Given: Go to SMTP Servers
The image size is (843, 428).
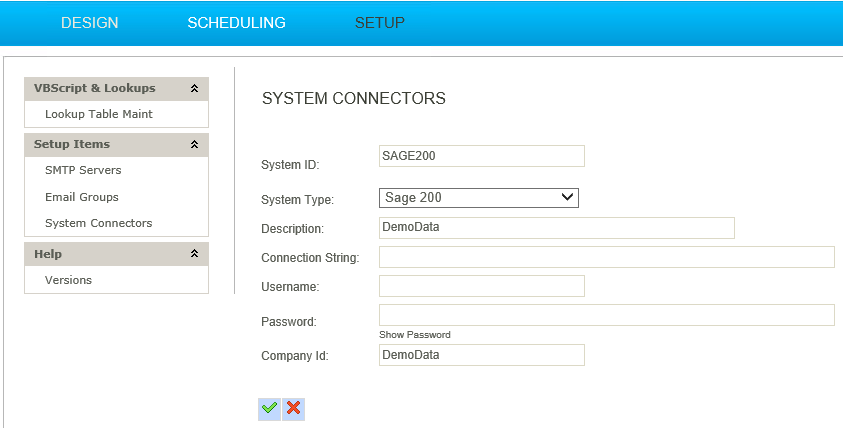Looking at the screenshot, I should (x=83, y=170).
